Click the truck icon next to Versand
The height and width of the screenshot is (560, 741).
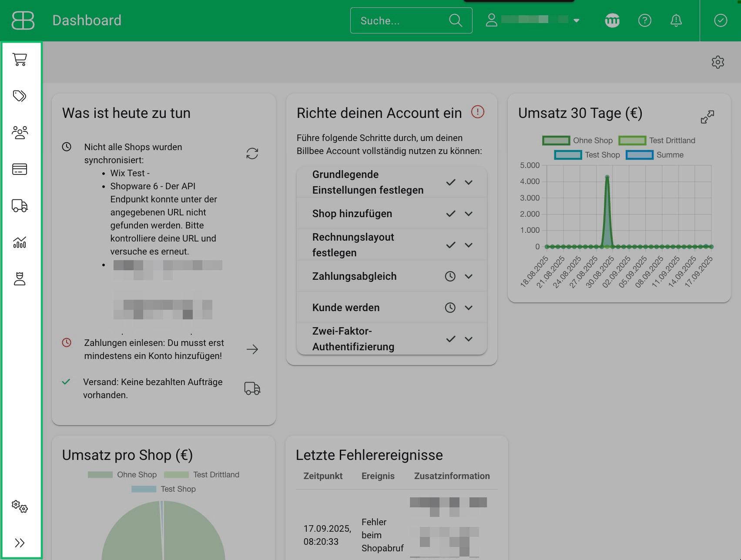tap(252, 389)
